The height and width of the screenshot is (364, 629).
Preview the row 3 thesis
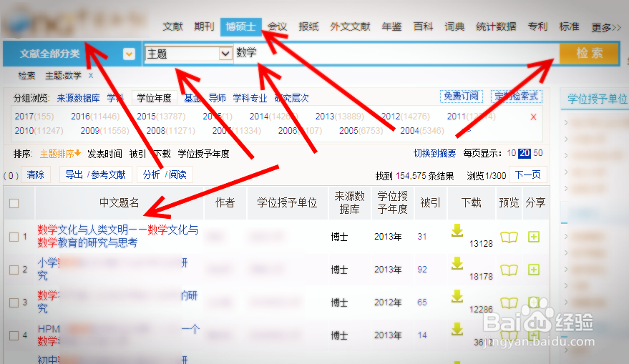click(509, 303)
